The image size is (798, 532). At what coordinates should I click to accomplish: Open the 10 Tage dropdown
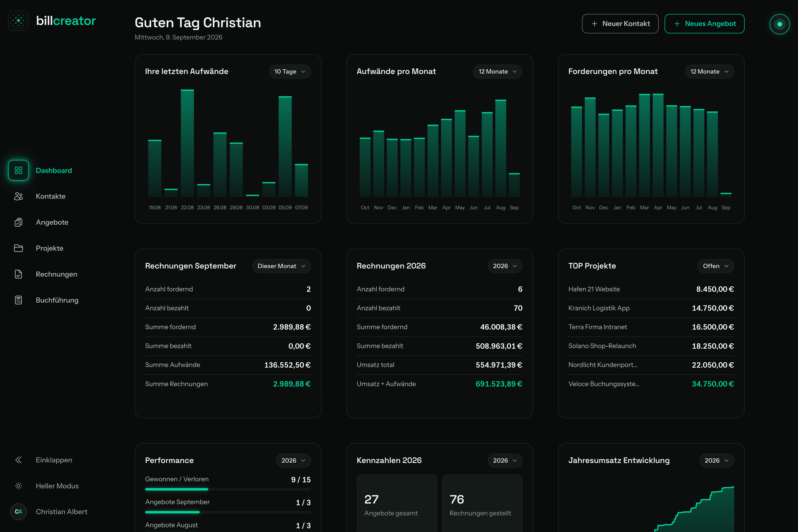coord(290,71)
